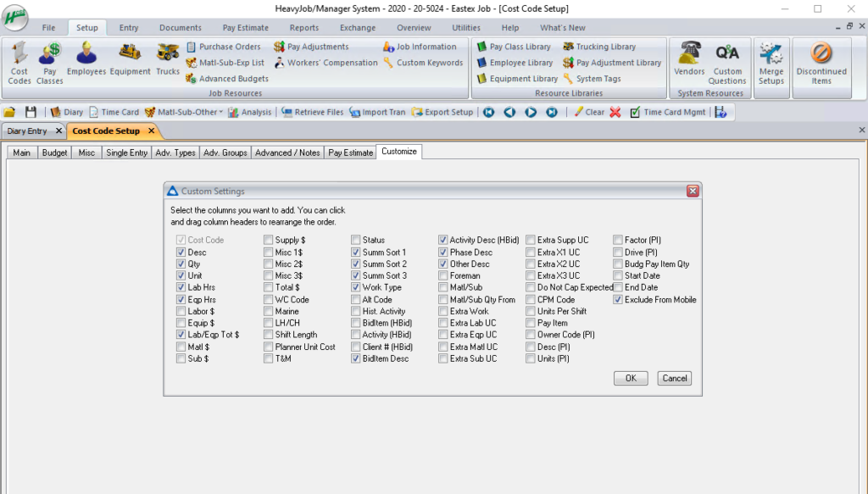Click OK in Custom Settings
Screen dimensions: 868x494
631,379
